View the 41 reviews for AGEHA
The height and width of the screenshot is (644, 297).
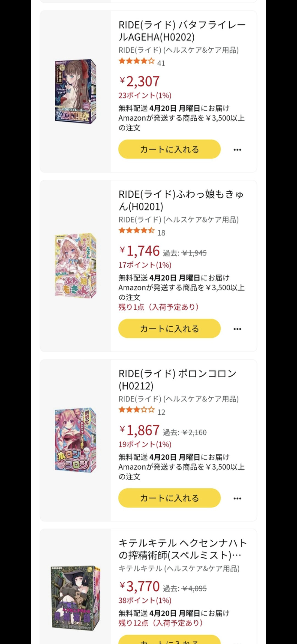tap(161, 63)
